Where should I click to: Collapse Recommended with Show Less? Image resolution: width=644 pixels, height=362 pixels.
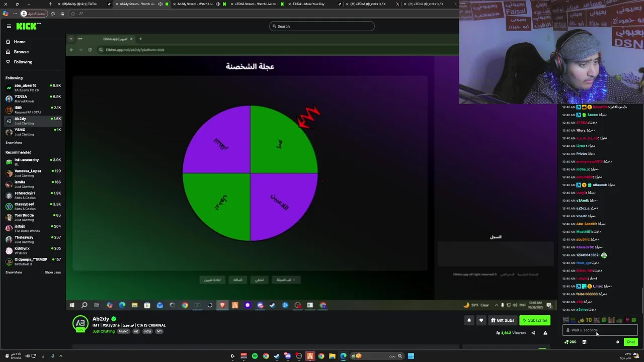(x=53, y=273)
